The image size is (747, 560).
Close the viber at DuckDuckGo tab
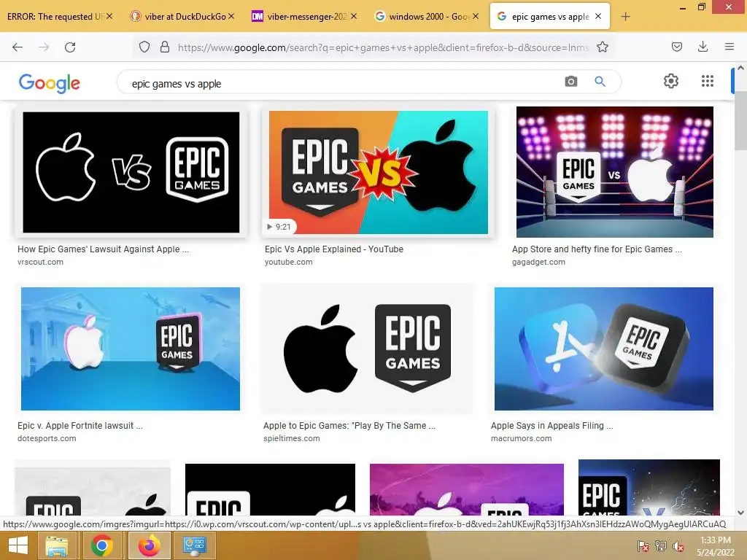coord(231,16)
